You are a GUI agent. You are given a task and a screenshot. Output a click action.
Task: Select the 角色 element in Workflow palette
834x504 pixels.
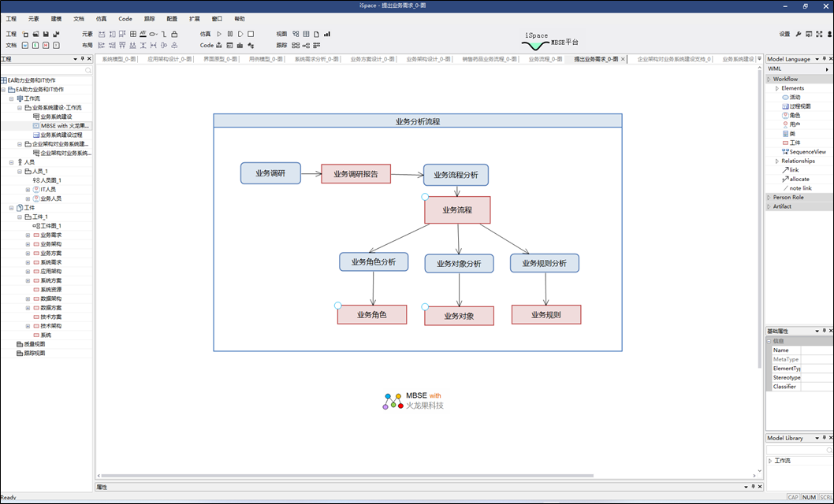[x=795, y=115]
